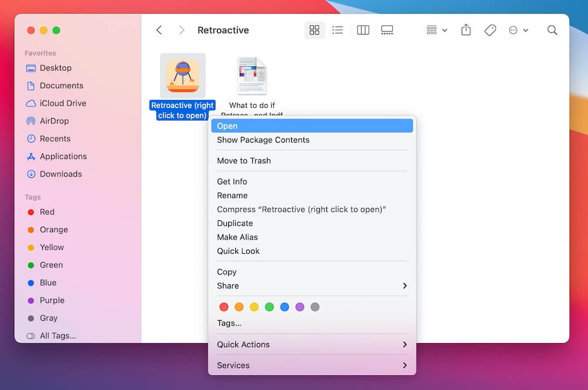
Task: Choose Get Info from context menu
Action: (312, 181)
